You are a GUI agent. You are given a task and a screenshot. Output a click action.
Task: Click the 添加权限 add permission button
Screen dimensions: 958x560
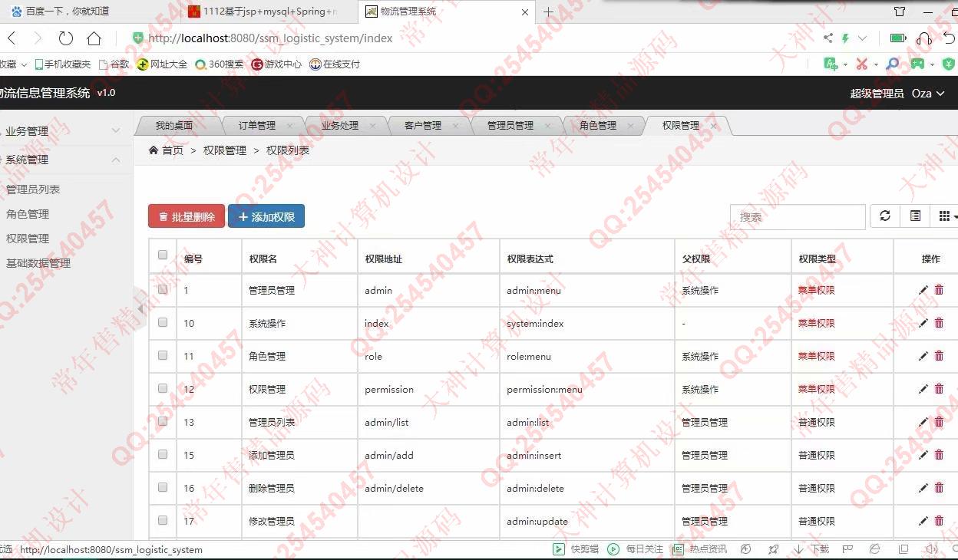(266, 216)
